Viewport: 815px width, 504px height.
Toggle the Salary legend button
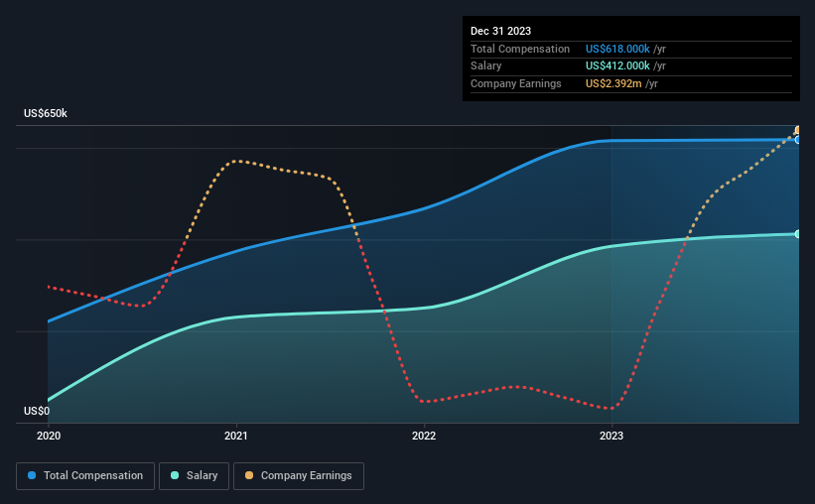point(194,476)
